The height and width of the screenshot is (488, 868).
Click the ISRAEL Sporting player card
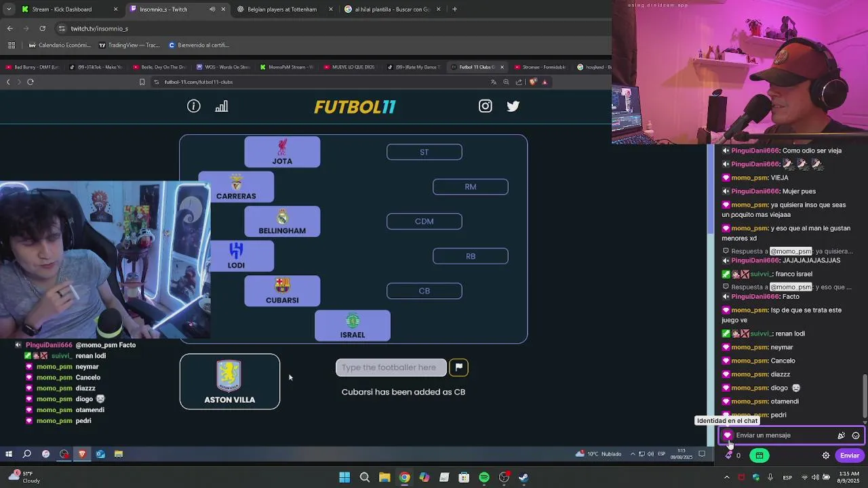353,325
